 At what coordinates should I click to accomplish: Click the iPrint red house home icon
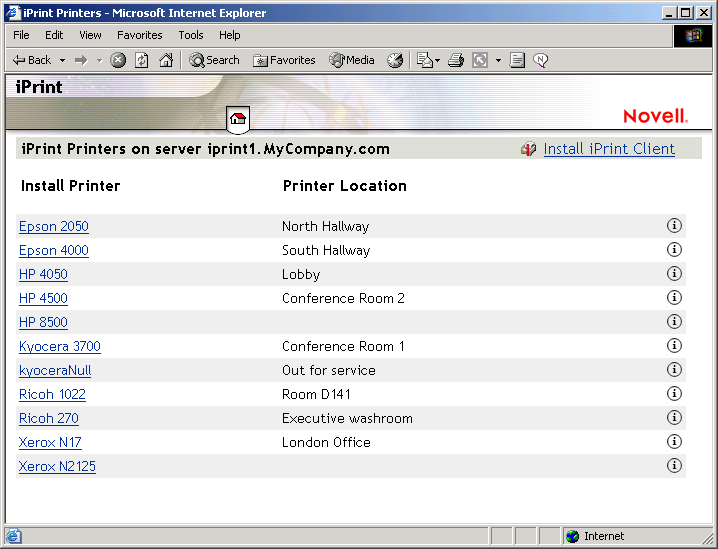pos(238,120)
